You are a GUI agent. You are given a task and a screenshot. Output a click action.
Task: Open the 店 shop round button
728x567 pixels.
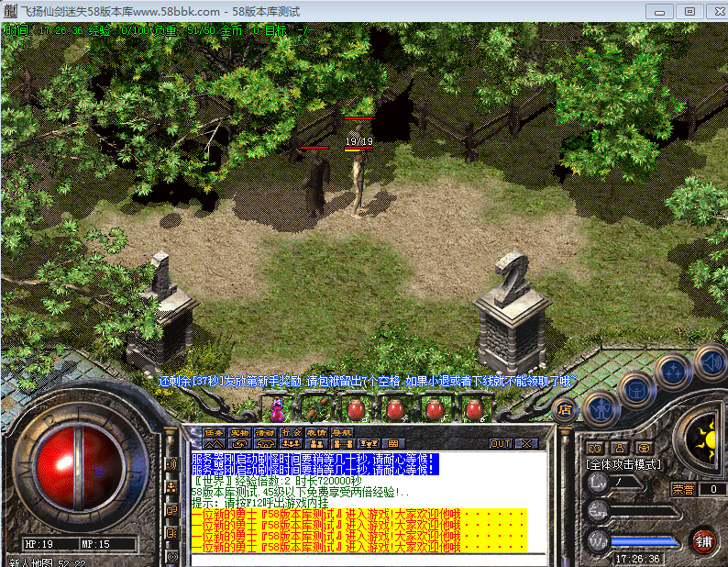pos(565,410)
